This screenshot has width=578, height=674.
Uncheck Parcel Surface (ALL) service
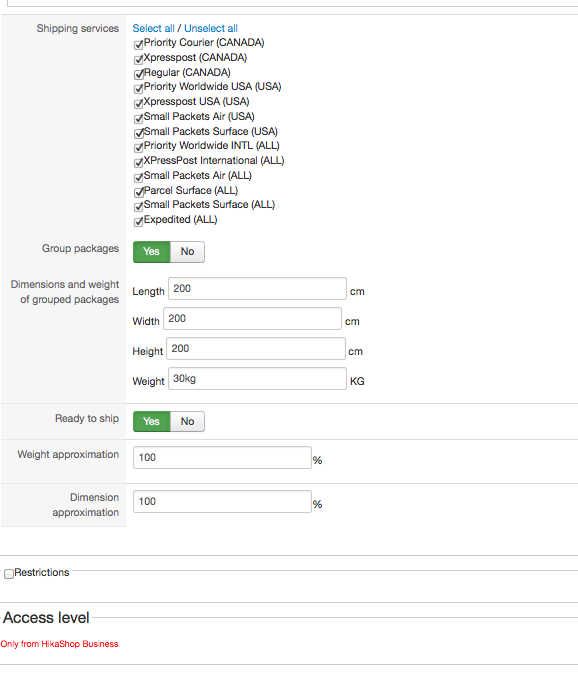138,192
